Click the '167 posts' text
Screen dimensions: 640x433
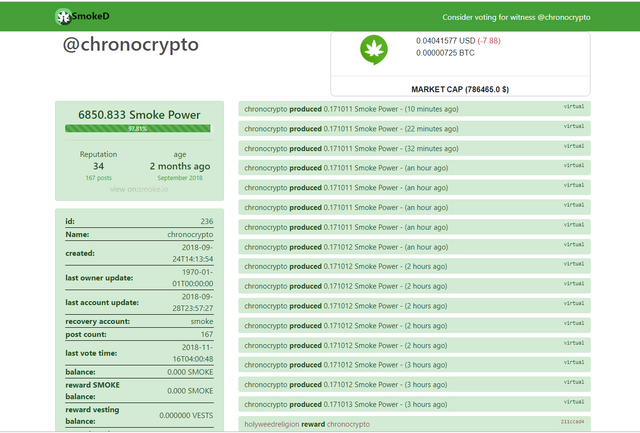tap(98, 178)
